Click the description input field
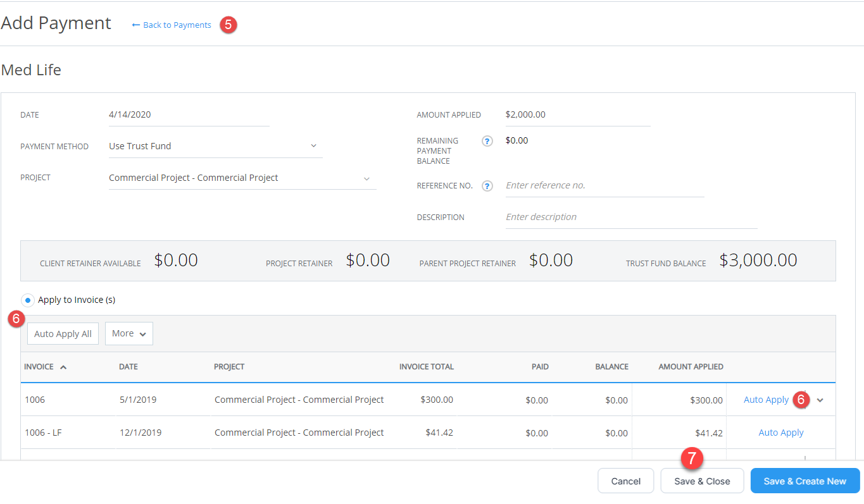The image size is (864, 504). coord(631,217)
